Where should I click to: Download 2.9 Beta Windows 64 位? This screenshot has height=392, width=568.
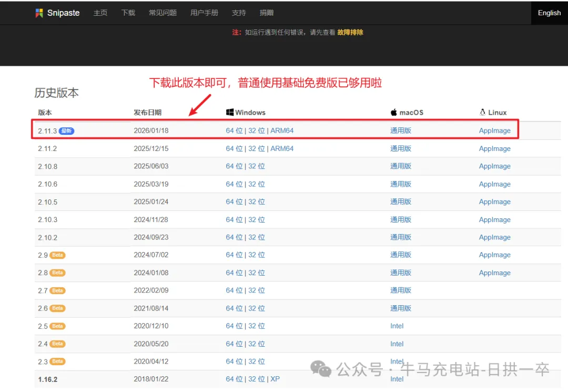(235, 255)
